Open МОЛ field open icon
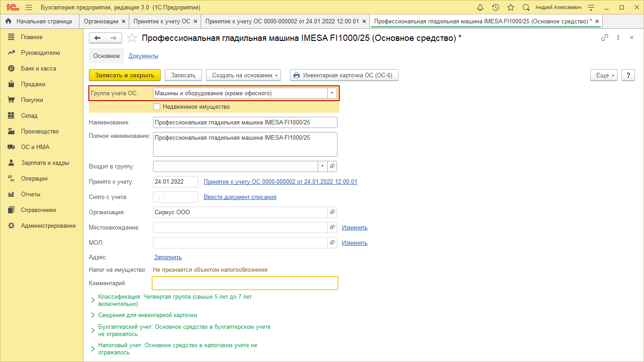This screenshot has width=644, height=362. tap(333, 243)
